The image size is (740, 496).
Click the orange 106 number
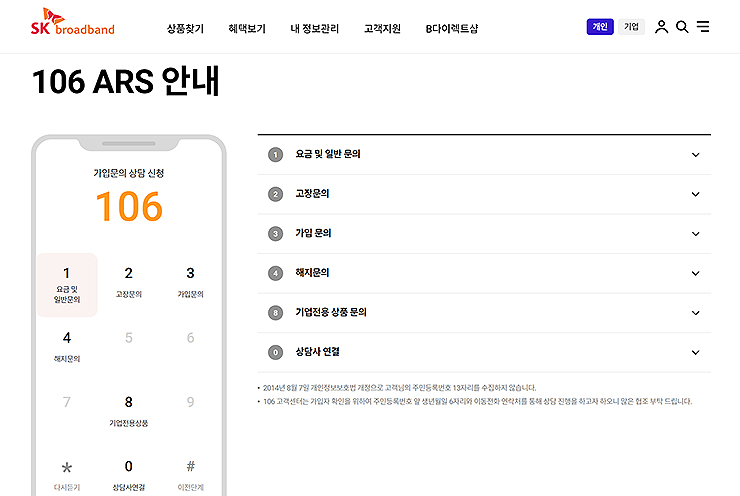click(129, 207)
